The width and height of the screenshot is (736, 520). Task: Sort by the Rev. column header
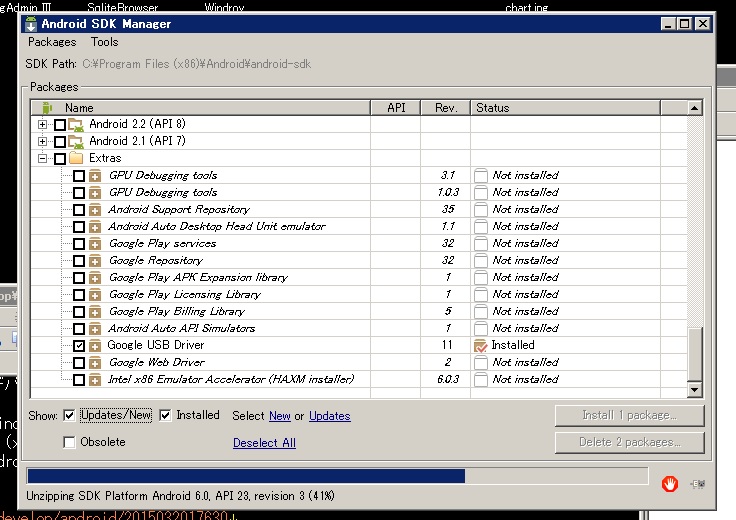(x=446, y=108)
